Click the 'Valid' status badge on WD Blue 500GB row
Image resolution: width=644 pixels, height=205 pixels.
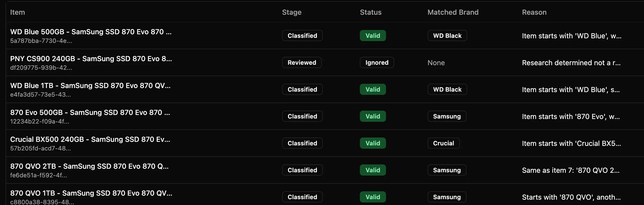coord(373,36)
